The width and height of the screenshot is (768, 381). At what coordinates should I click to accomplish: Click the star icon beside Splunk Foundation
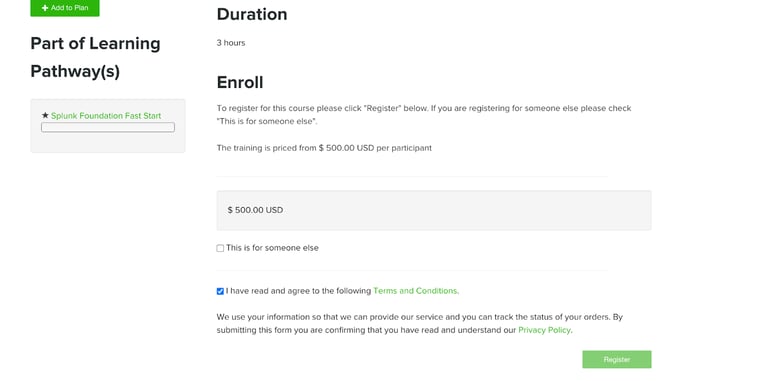tap(45, 116)
